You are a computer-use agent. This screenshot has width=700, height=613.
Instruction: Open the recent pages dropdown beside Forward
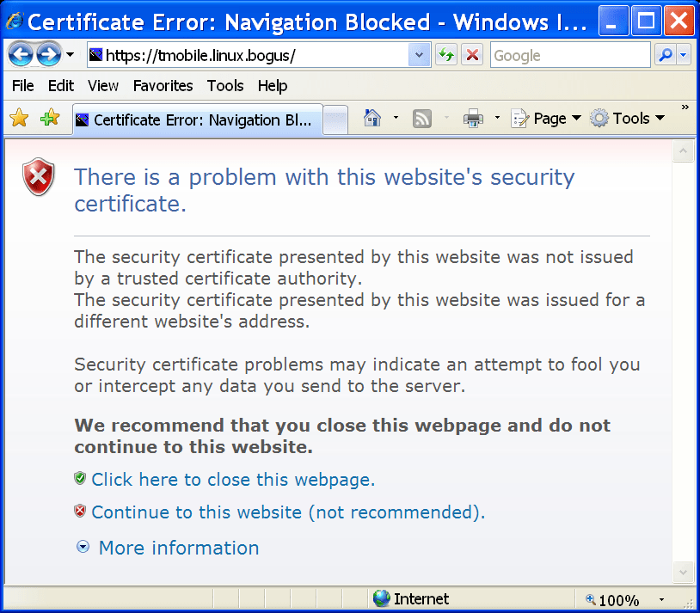tap(71, 55)
